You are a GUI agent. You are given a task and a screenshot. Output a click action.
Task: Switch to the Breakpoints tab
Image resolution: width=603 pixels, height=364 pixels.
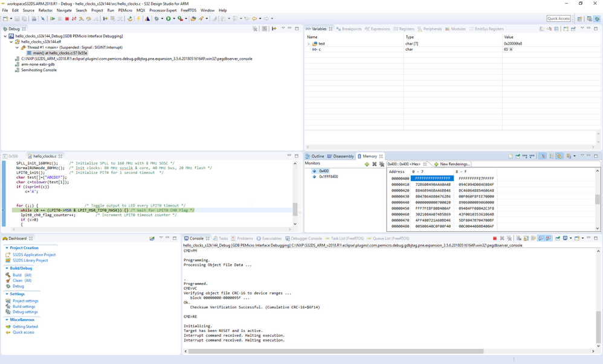pyautogui.click(x=349, y=29)
